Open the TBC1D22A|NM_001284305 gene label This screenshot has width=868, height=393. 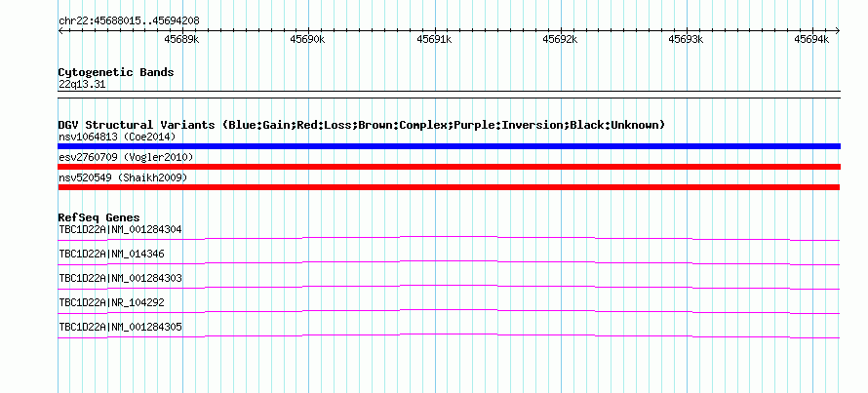tap(120, 327)
